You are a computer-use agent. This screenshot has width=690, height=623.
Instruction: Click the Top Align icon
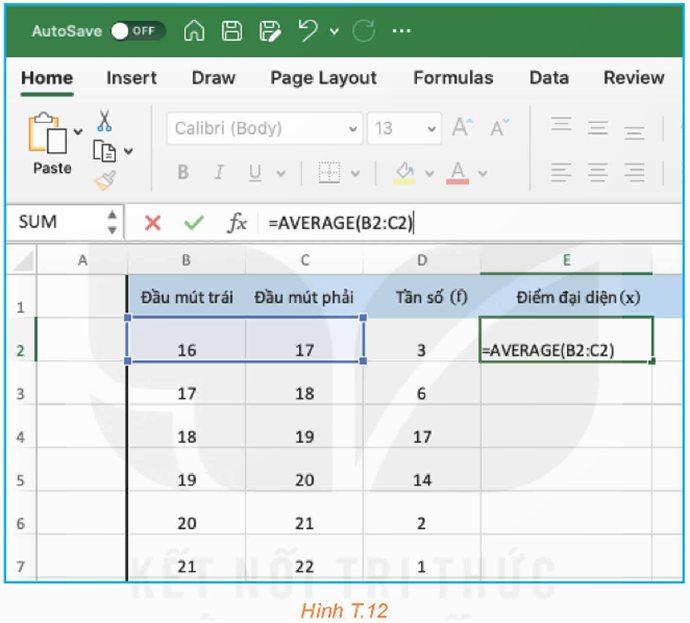coord(562,125)
